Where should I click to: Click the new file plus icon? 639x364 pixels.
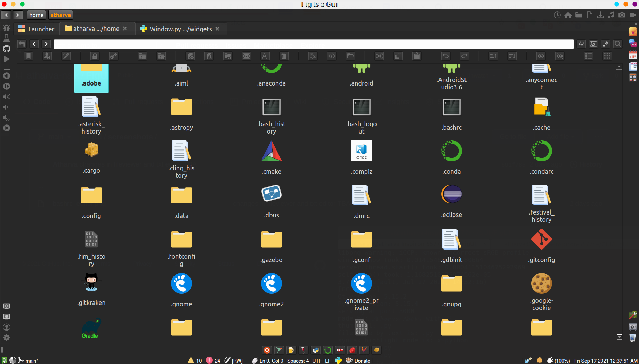click(x=190, y=56)
